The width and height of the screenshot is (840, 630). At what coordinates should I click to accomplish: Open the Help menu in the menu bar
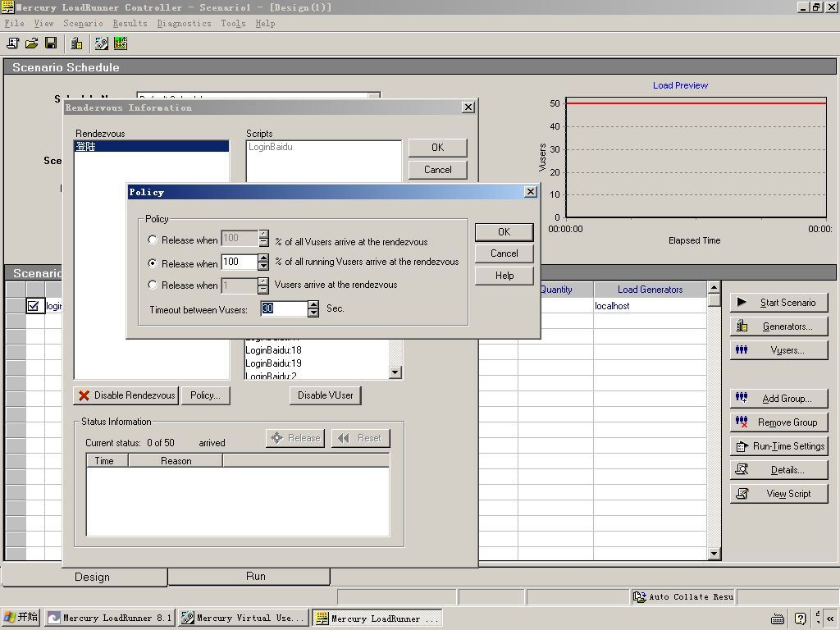coord(265,24)
